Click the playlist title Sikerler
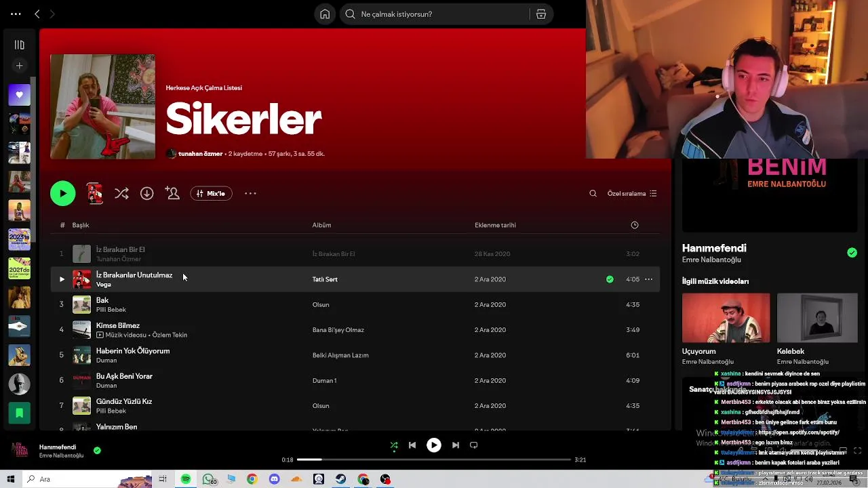 [243, 119]
